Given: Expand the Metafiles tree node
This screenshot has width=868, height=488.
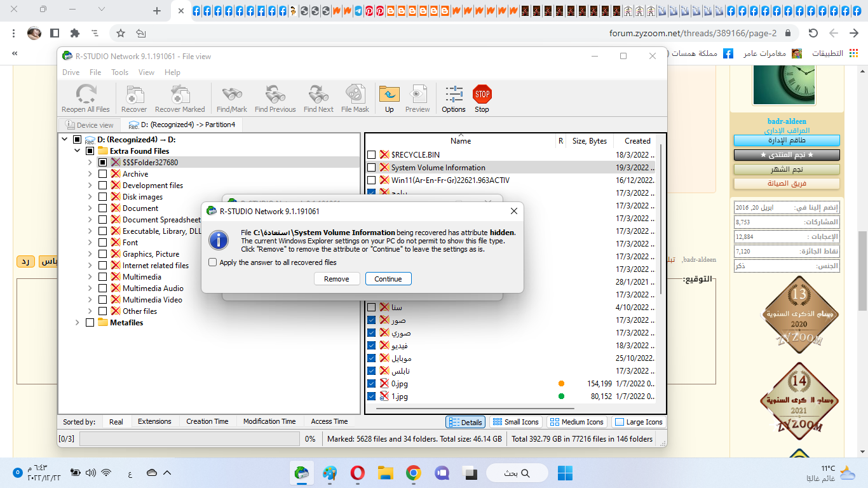Looking at the screenshot, I should [78, 322].
